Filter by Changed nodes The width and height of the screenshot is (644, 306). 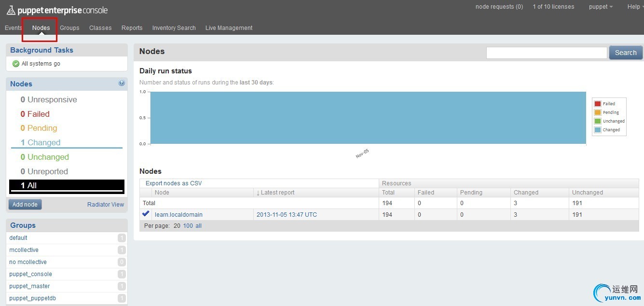(x=41, y=143)
